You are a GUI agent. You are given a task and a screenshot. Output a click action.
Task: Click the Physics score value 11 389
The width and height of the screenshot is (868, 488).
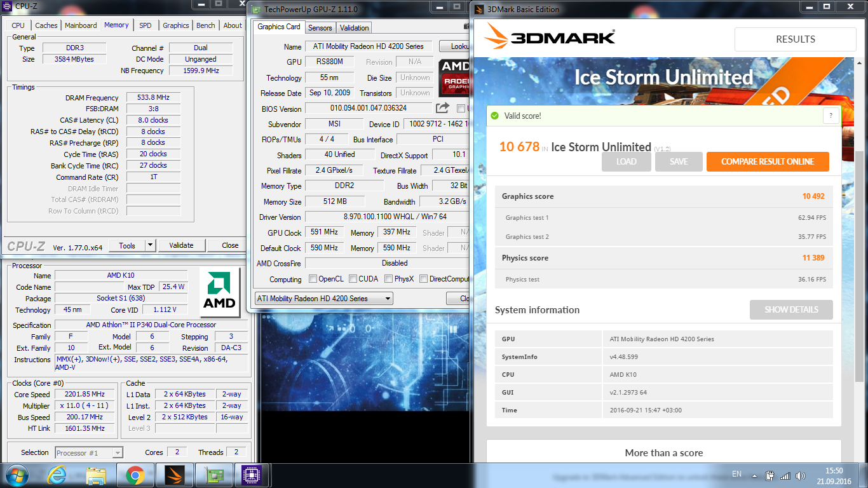pos(813,258)
